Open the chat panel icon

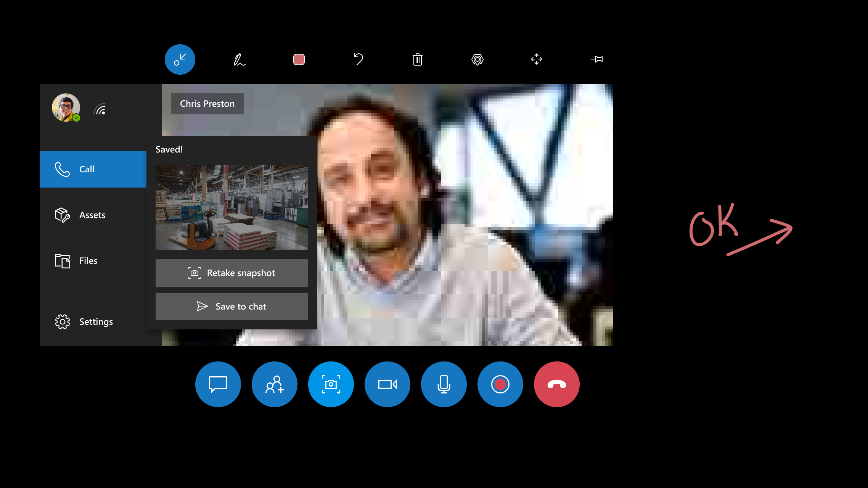218,384
